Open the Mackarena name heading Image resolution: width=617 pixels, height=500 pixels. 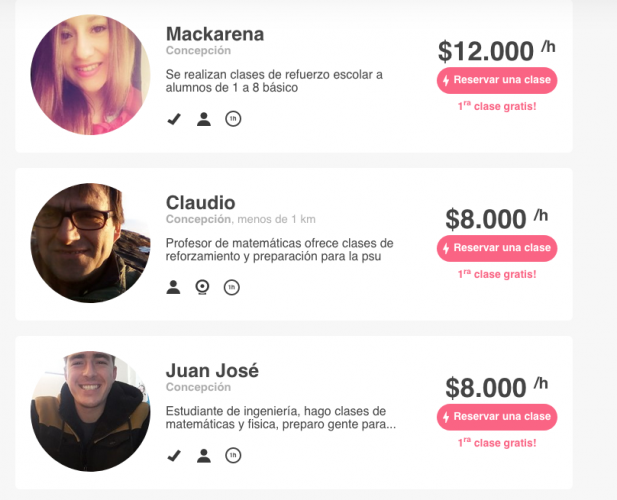click(x=215, y=34)
